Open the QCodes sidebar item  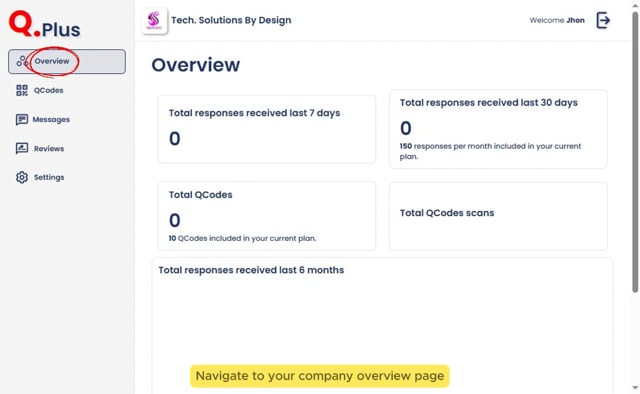tap(40, 90)
